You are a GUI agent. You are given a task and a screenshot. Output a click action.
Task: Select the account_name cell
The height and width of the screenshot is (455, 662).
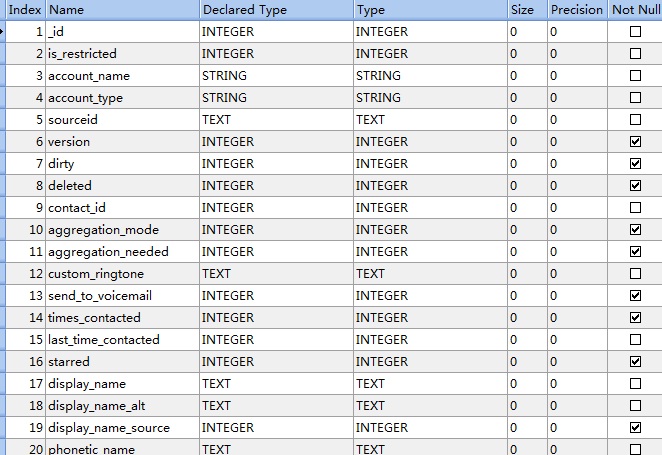click(122, 76)
